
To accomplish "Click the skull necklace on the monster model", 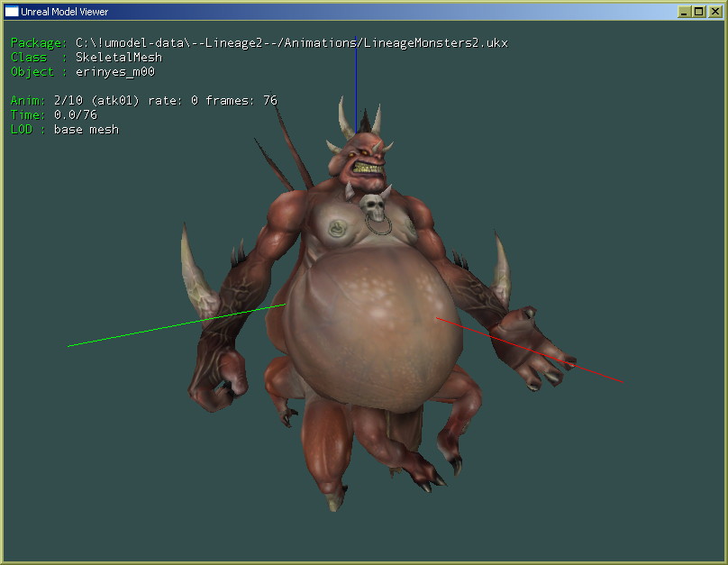I will tap(374, 207).
